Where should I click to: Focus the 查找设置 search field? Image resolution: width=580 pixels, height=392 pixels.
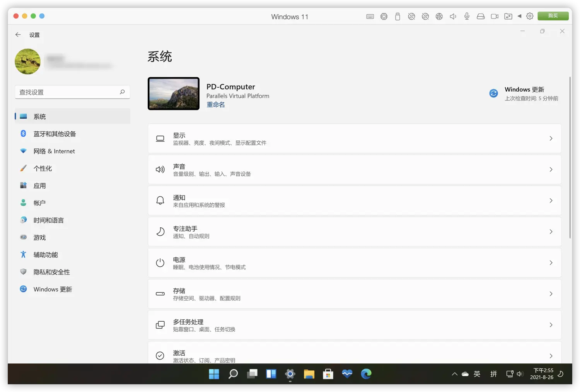pos(72,92)
